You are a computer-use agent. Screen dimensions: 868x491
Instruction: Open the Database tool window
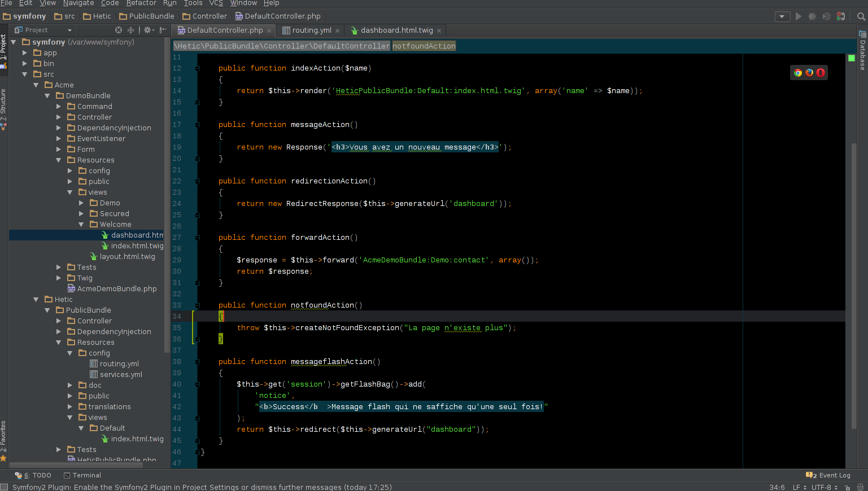(x=862, y=51)
